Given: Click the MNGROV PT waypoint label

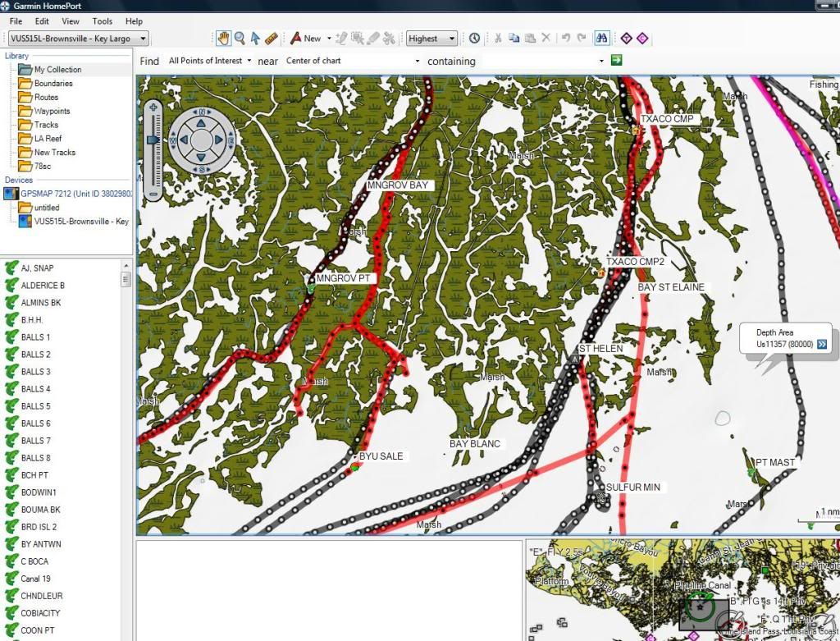Looking at the screenshot, I should click(343, 278).
